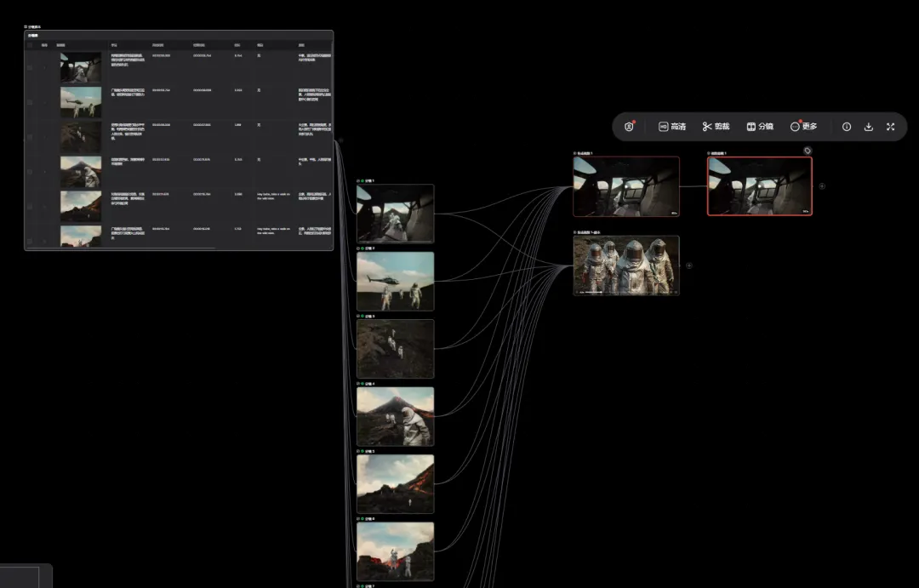
Task: Open the 分镜 storyboard tool
Action: point(760,127)
